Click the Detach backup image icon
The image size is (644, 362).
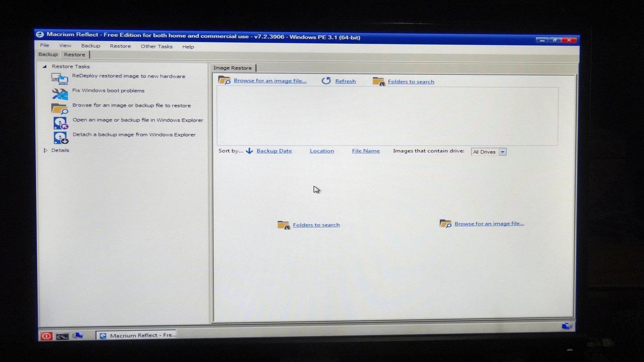click(x=60, y=137)
